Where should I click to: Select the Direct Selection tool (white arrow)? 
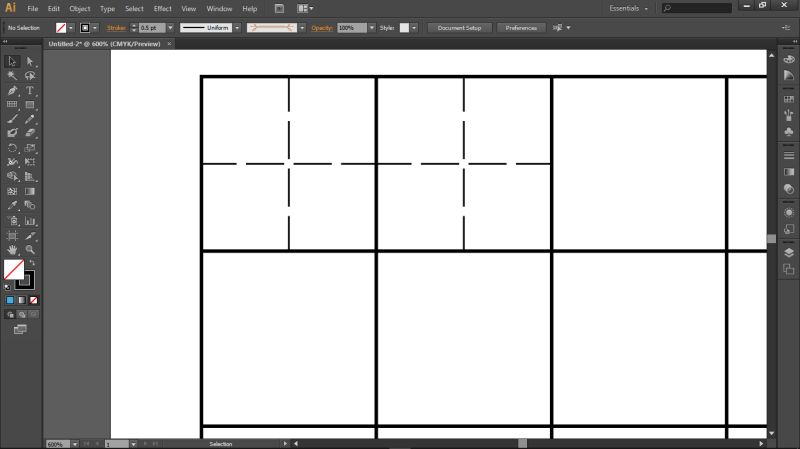coord(30,62)
